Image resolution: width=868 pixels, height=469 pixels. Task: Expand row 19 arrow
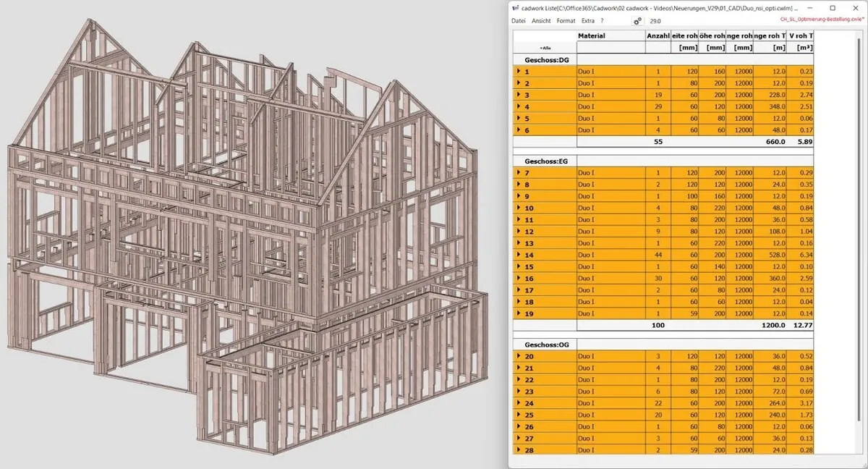click(519, 313)
